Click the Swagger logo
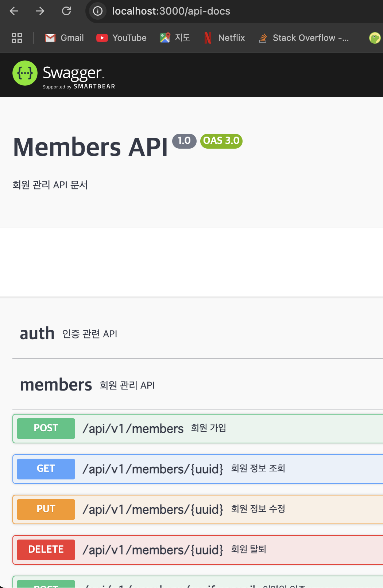383x588 pixels. click(x=64, y=75)
